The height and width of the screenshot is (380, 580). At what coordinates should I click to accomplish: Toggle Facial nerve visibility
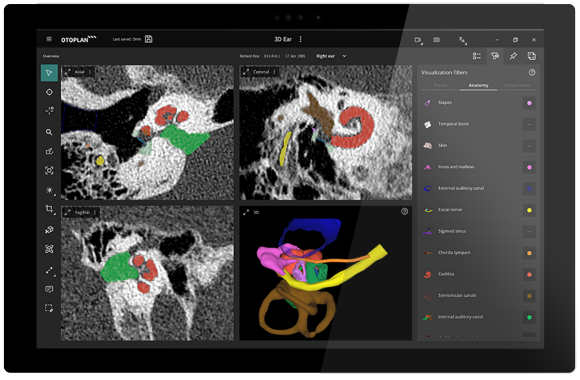click(529, 210)
